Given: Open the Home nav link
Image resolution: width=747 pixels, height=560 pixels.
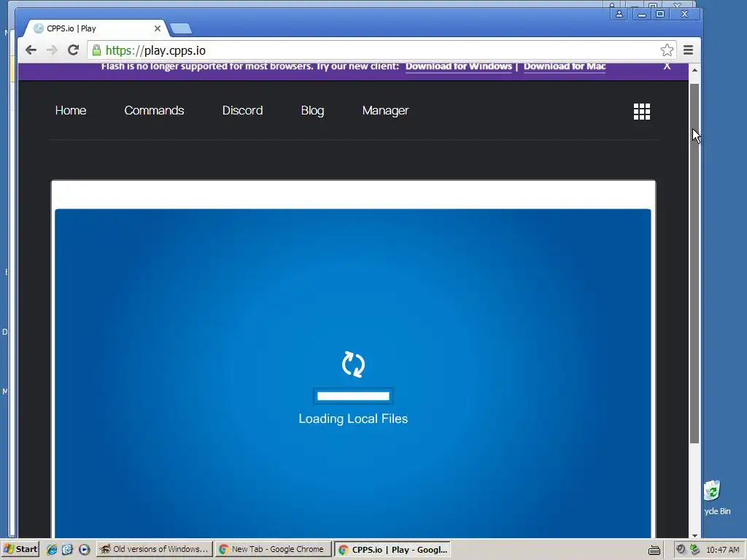Looking at the screenshot, I should pyautogui.click(x=71, y=111).
